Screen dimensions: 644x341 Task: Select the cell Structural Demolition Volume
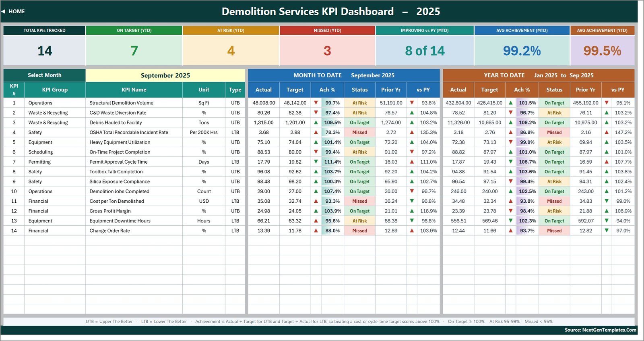pyautogui.click(x=134, y=103)
